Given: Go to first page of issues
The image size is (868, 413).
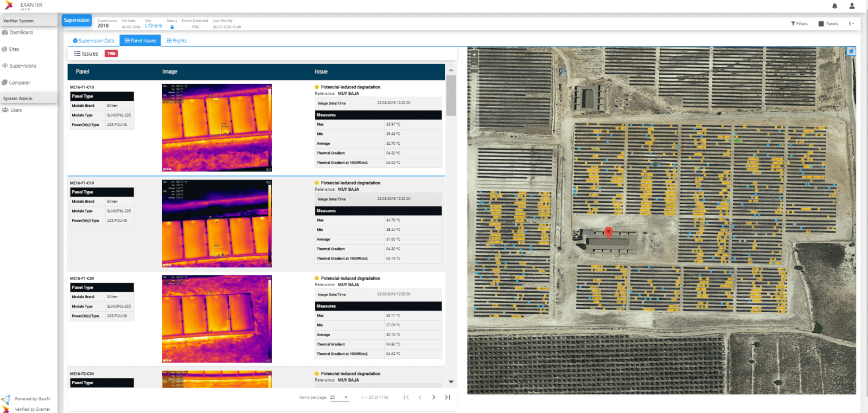Looking at the screenshot, I should click(406, 397).
